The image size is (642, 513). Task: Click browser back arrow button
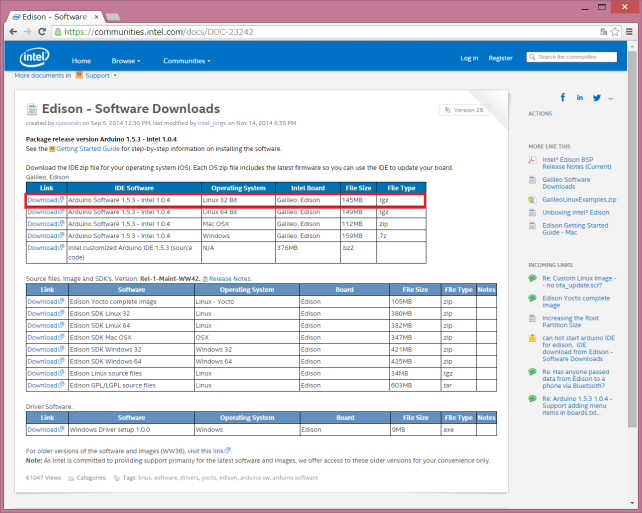pos(15,31)
